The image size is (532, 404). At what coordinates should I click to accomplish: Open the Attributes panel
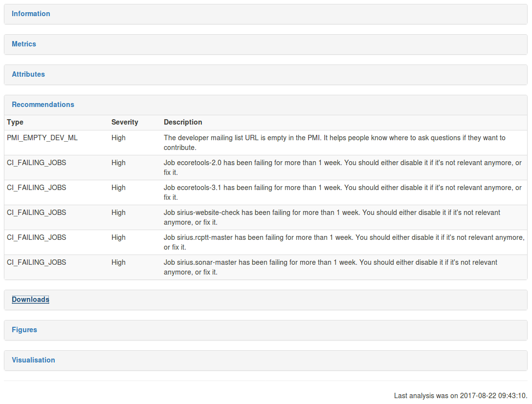coord(28,74)
